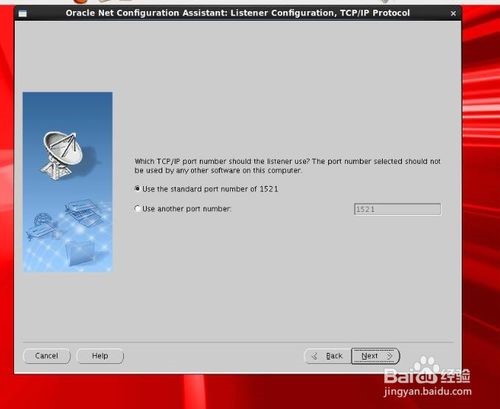
Task: Click the 'Use another port number' label text
Action: [187, 209]
